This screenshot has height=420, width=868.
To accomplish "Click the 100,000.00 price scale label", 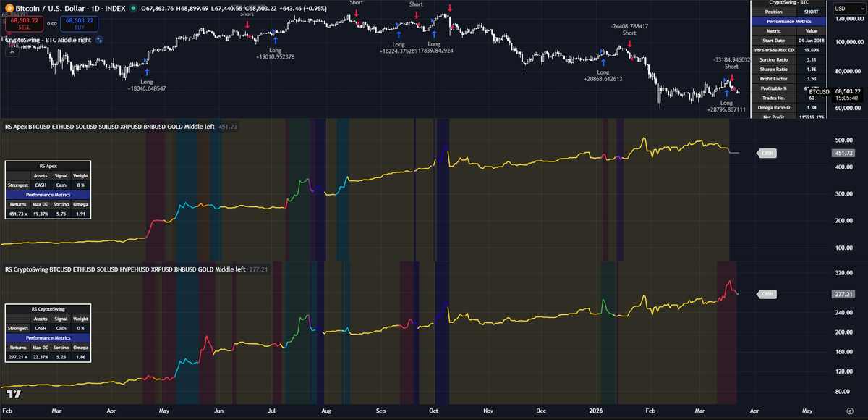I will [x=849, y=41].
